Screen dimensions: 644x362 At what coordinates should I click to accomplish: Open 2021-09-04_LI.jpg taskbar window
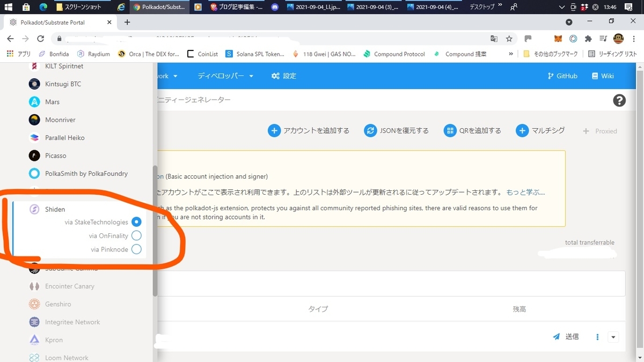(x=314, y=7)
